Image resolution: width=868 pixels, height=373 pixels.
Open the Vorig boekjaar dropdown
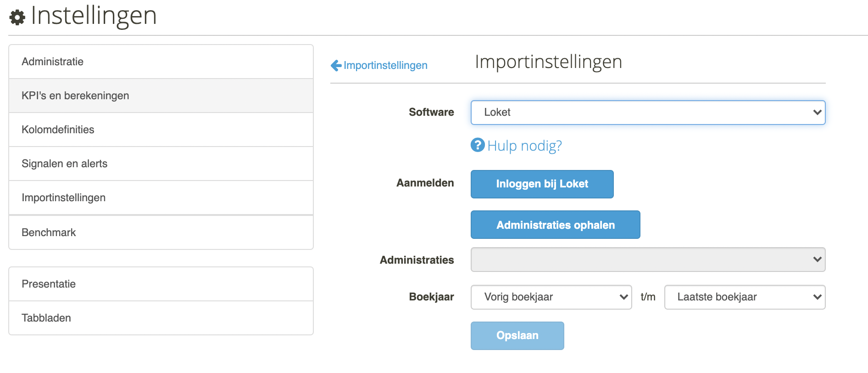[x=551, y=297]
